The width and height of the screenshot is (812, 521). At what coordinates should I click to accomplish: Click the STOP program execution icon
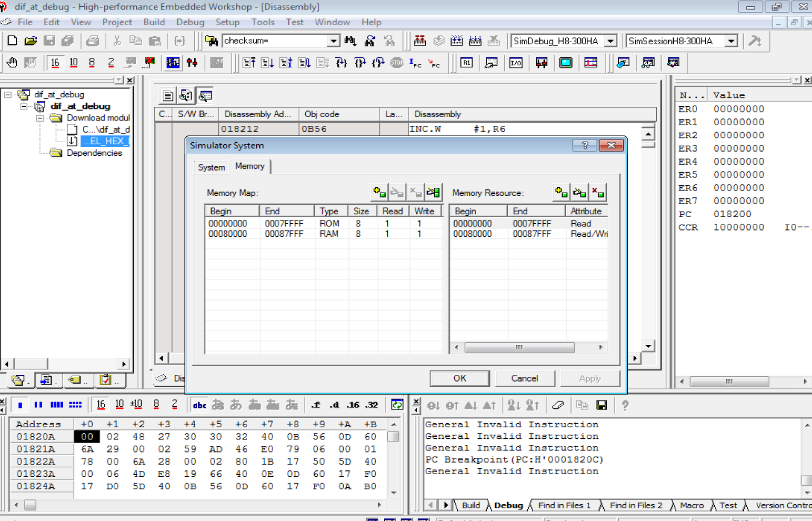pos(397,63)
